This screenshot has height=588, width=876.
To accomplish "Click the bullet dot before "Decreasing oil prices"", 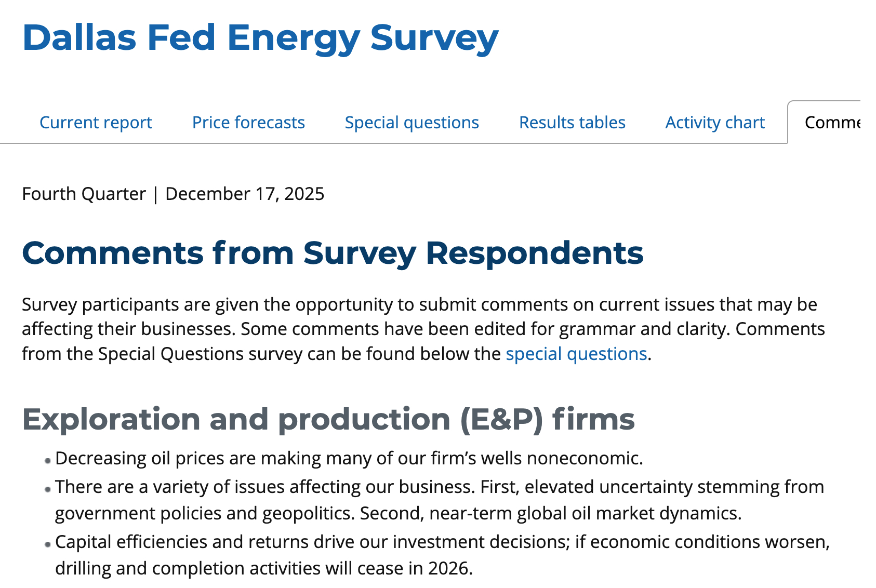I will [x=48, y=460].
